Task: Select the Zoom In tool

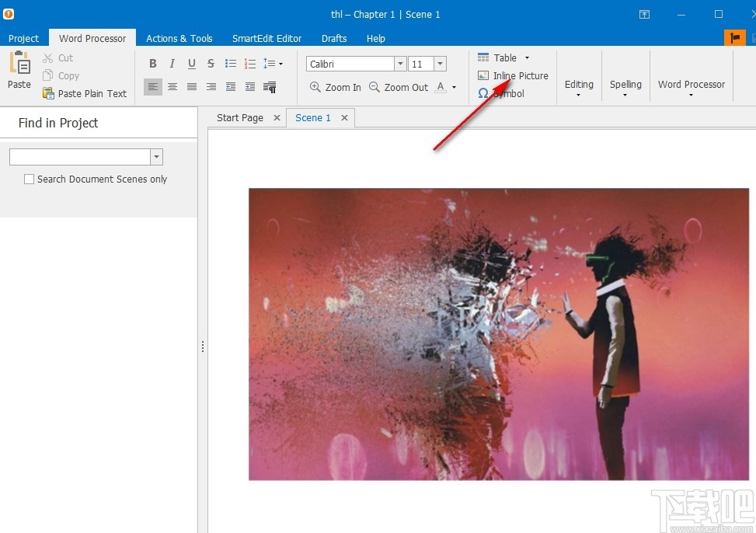Action: tap(334, 87)
